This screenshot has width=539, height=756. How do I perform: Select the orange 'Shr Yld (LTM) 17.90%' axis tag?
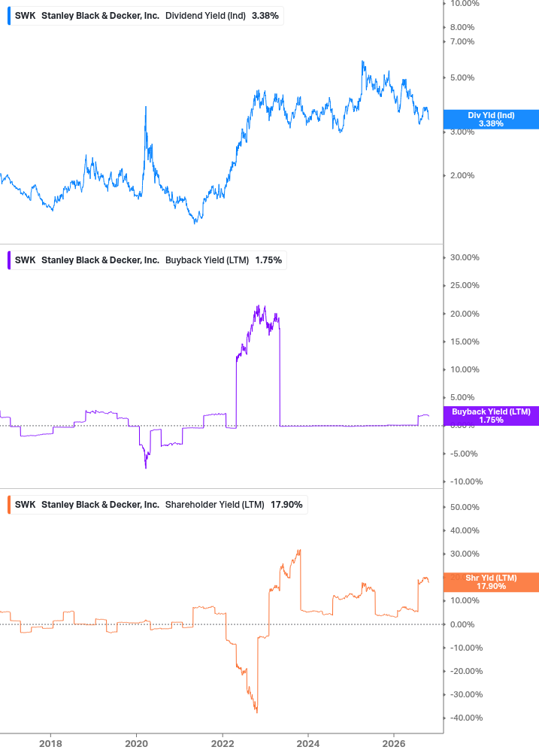click(x=491, y=582)
